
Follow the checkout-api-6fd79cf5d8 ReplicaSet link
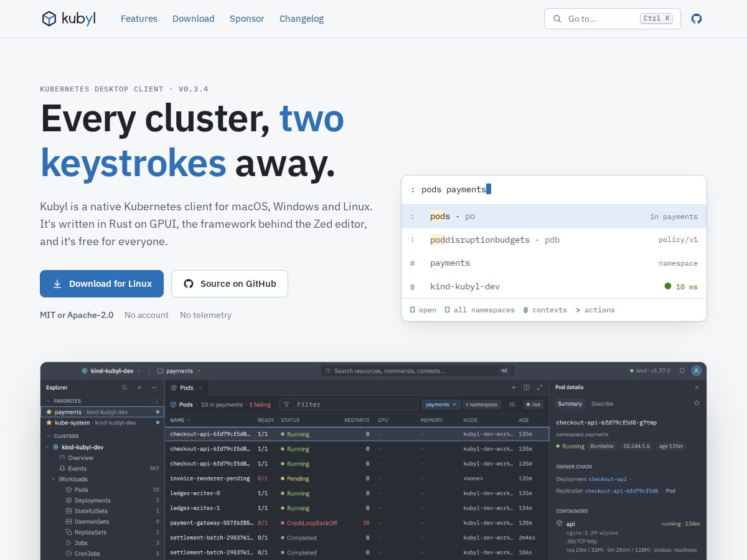pos(621,491)
